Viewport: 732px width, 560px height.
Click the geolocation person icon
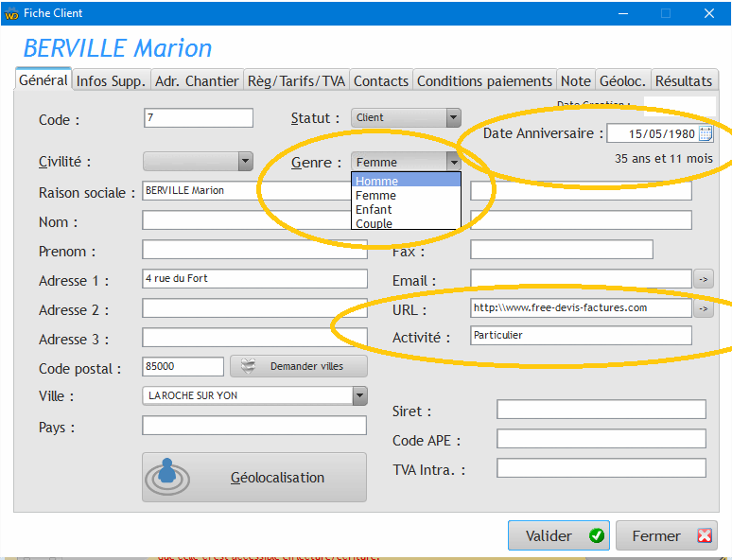167,477
